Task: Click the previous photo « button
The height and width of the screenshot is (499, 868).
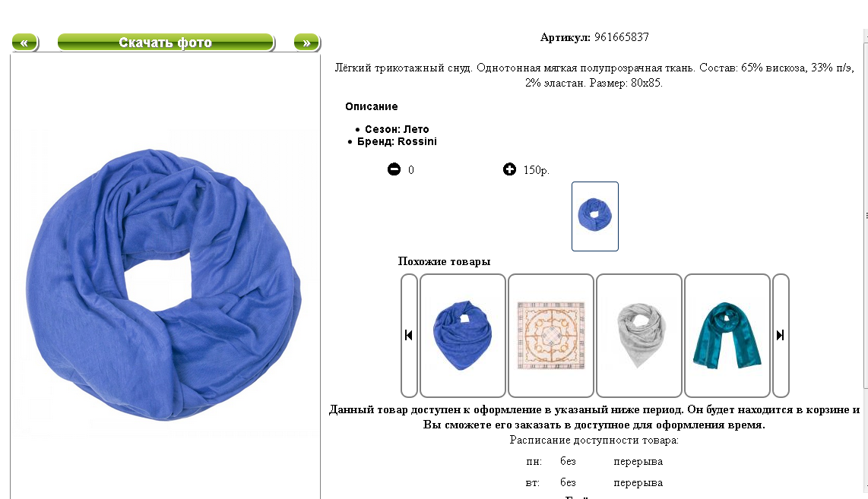Action: coord(24,43)
